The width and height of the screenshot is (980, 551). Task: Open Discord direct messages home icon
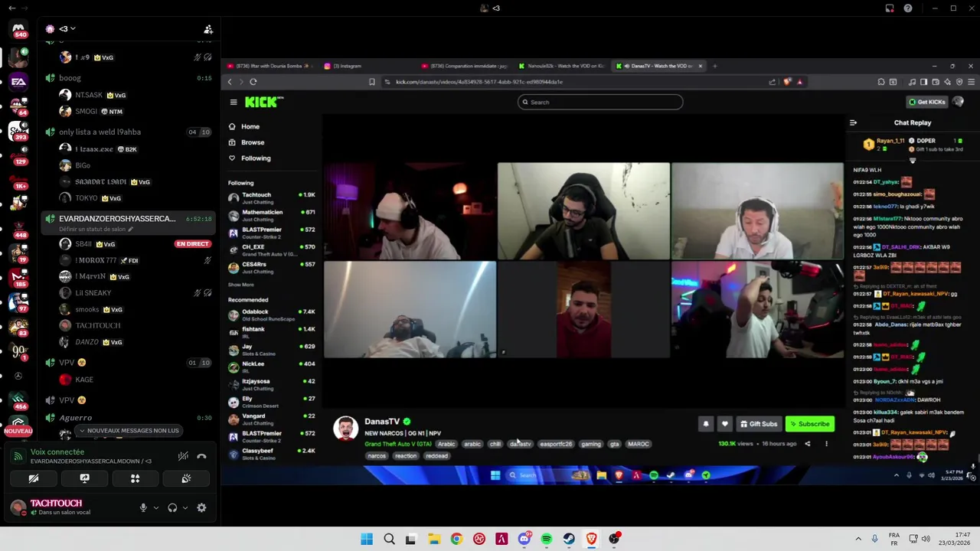[18, 29]
